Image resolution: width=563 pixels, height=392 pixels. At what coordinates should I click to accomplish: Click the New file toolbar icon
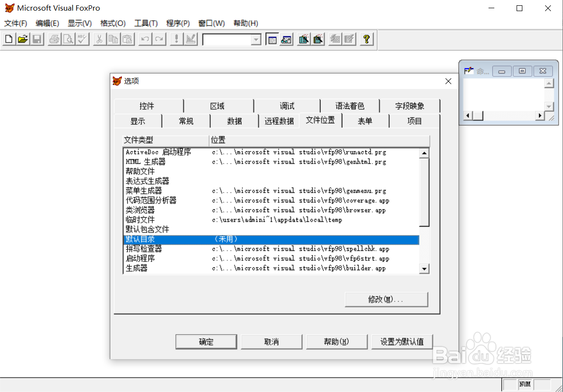pyautogui.click(x=9, y=39)
